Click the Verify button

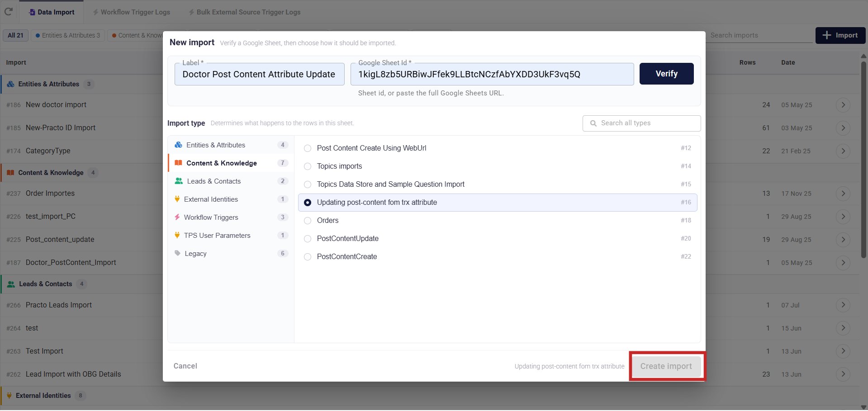(x=666, y=74)
